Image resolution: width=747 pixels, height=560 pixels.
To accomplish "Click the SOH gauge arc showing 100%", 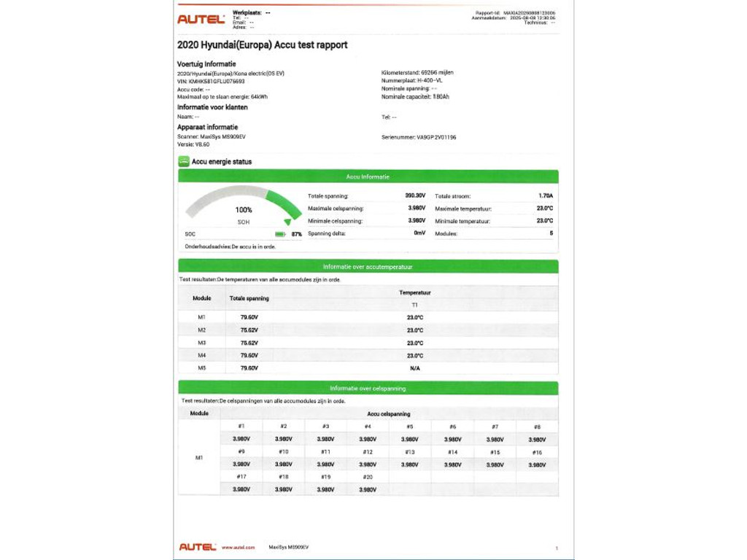I will point(244,203).
